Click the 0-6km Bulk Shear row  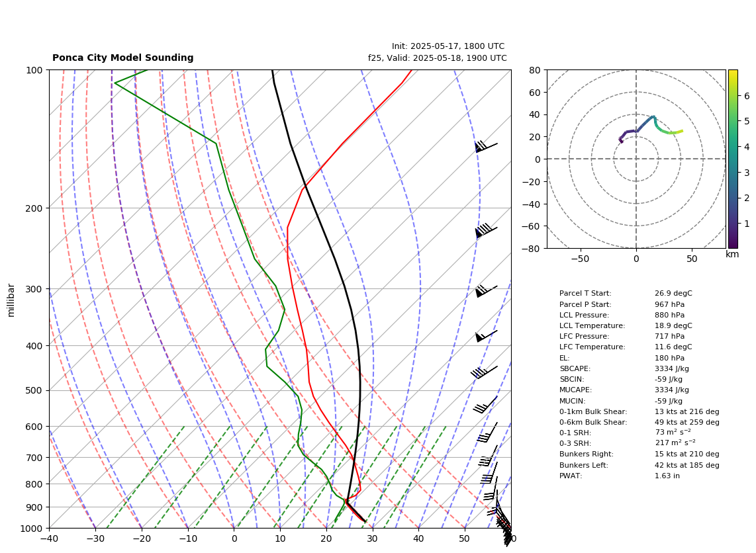tap(639, 422)
